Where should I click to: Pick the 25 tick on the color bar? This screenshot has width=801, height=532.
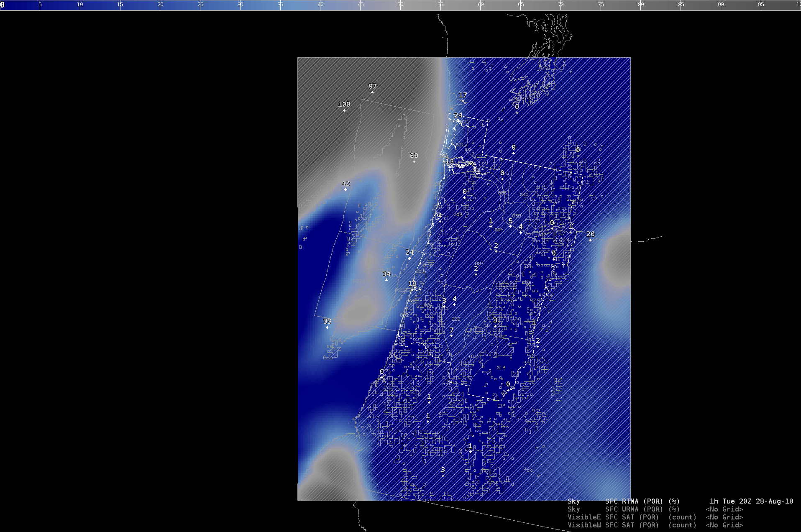200,5
